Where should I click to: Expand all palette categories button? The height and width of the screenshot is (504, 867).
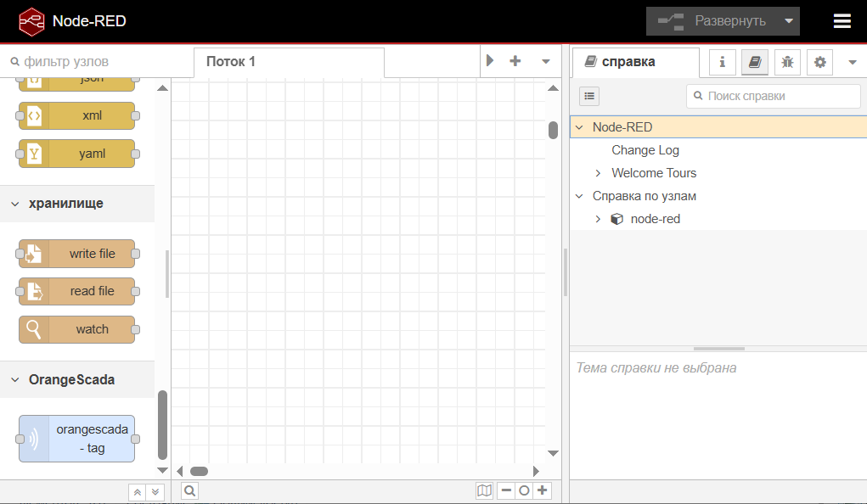coord(155,492)
